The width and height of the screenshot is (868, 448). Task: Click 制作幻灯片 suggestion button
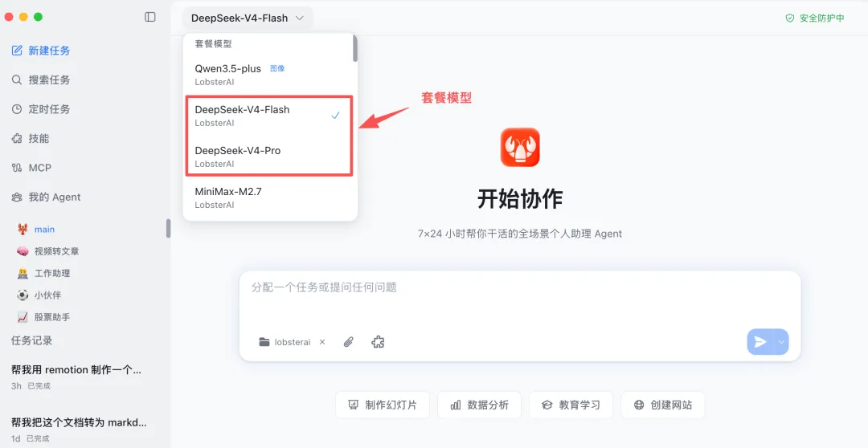pos(383,405)
